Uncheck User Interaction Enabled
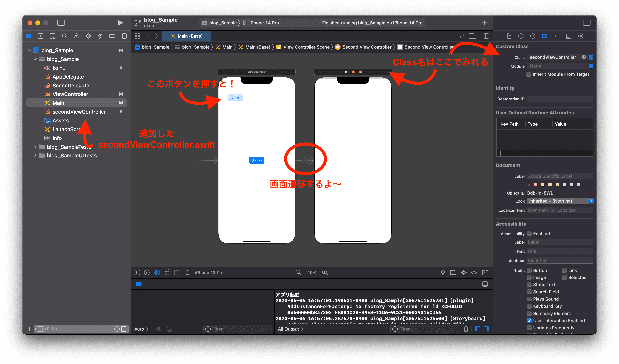 (x=529, y=321)
